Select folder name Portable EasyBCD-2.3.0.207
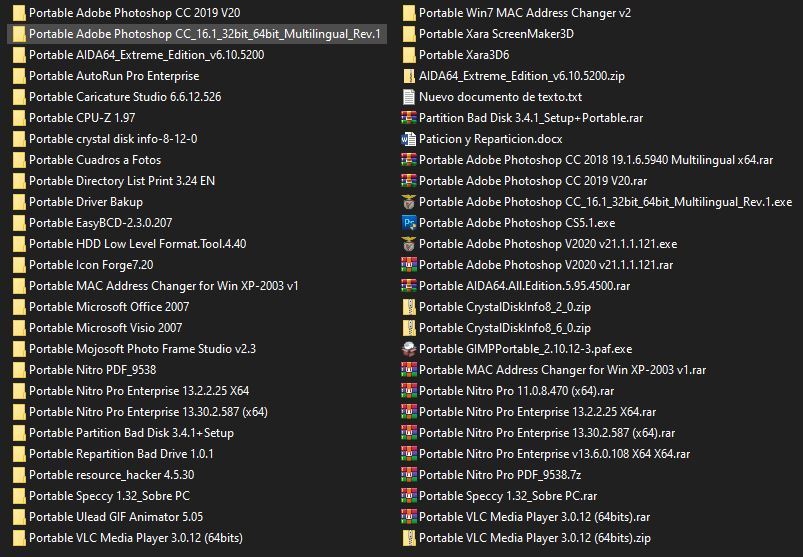This screenshot has width=803, height=557. click(100, 223)
